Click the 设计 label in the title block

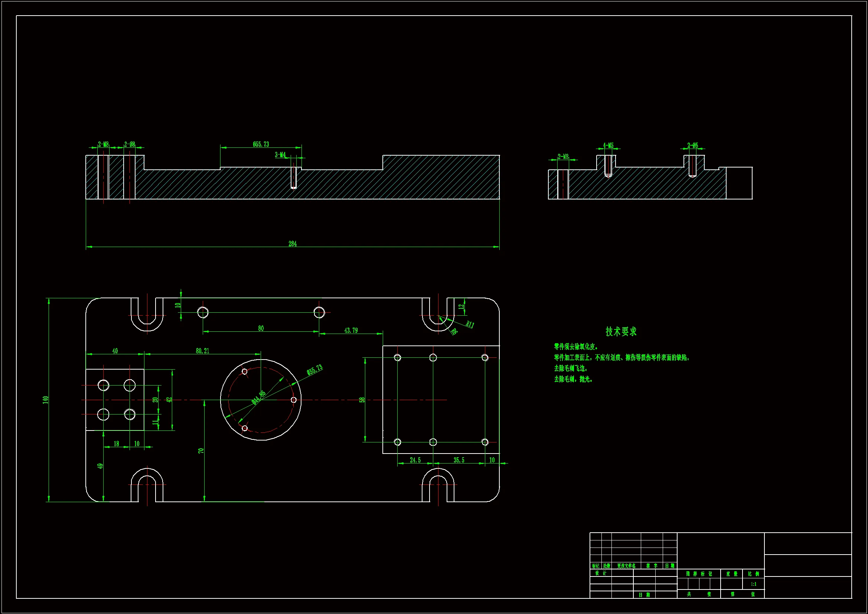(600, 573)
